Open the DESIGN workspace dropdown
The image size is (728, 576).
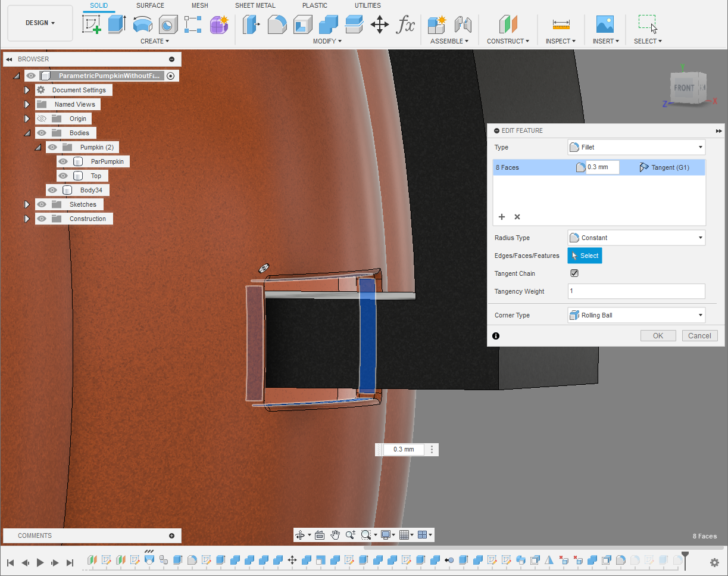[x=40, y=23]
